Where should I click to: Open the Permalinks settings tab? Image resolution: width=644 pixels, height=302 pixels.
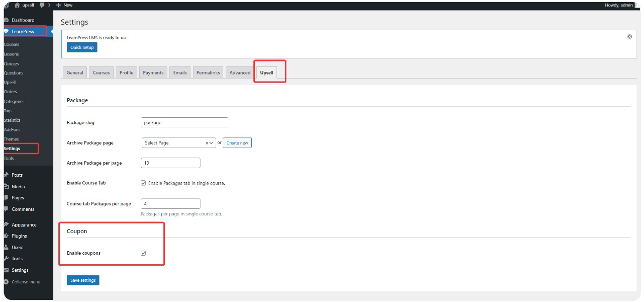click(x=208, y=72)
